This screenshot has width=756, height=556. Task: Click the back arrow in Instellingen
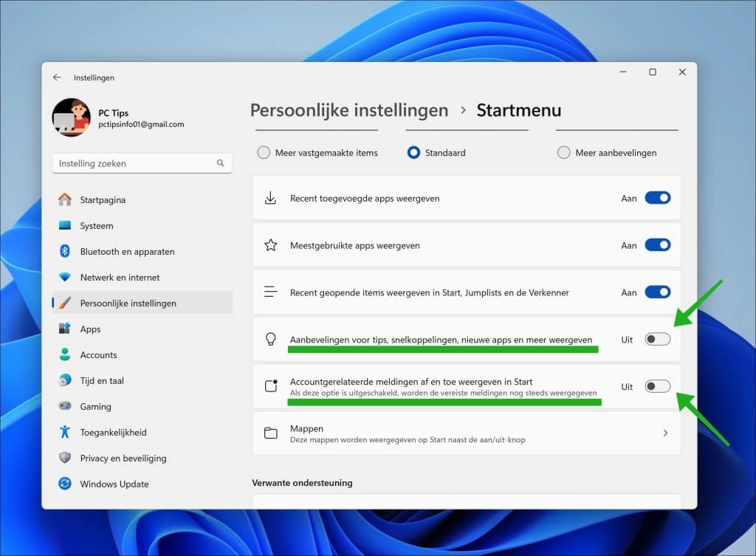tap(57, 77)
